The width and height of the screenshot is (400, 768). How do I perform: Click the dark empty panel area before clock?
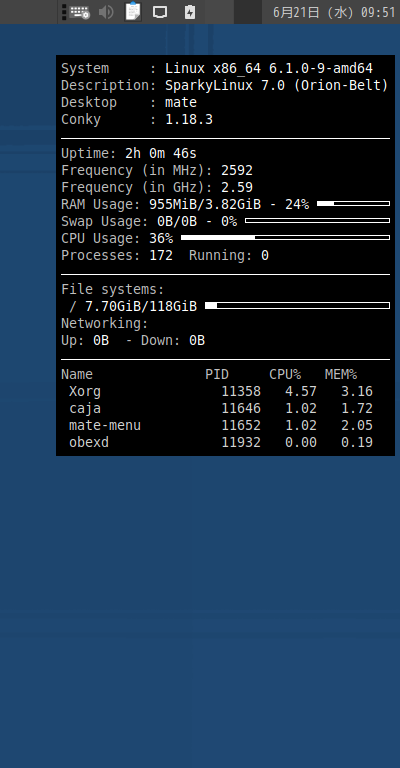(x=248, y=12)
